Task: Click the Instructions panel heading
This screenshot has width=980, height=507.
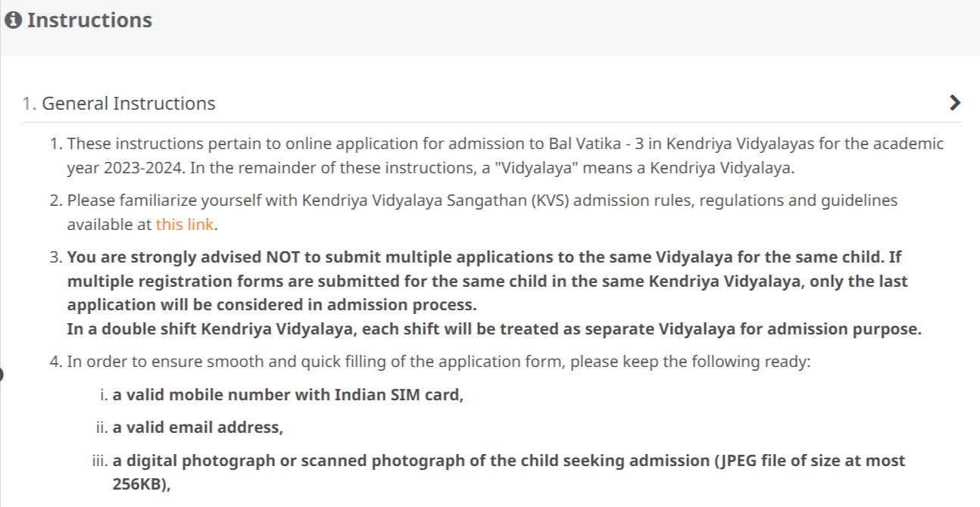Action: point(89,20)
